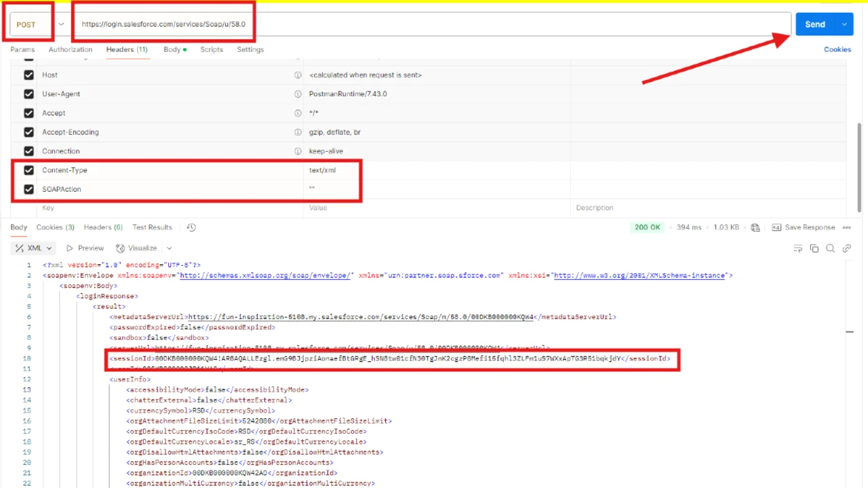
Task: Uncheck the SOAPAction header
Action: point(28,189)
